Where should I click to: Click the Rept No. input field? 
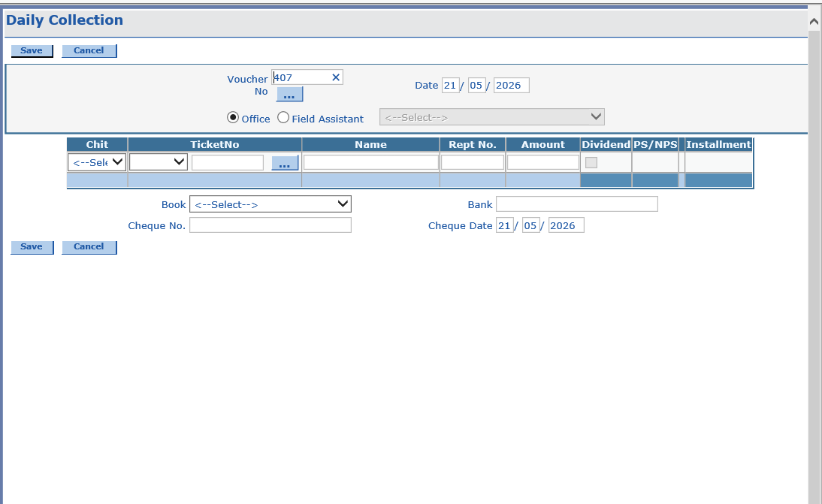[473, 162]
